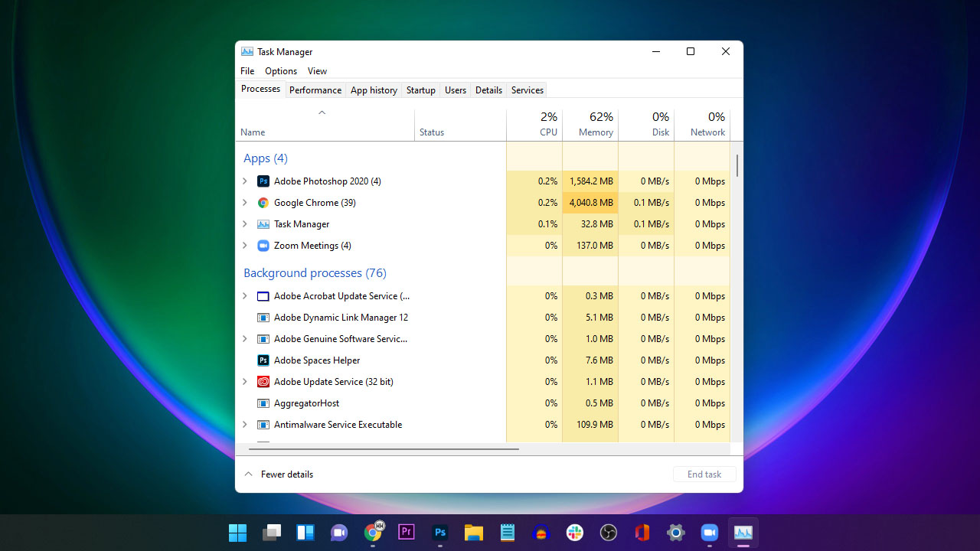Click the Adobe Update Service (32 bit) icon
980x551 pixels.
click(263, 381)
